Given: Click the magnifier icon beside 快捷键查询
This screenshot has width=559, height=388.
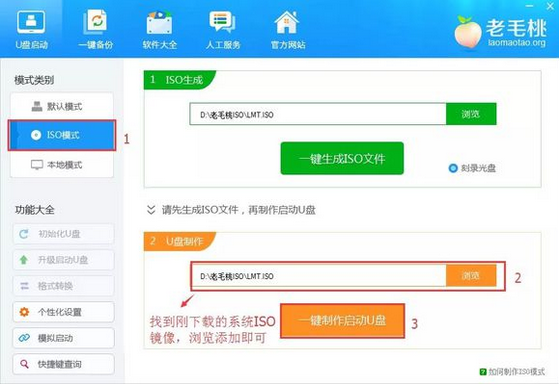Looking at the screenshot, I should [x=24, y=364].
